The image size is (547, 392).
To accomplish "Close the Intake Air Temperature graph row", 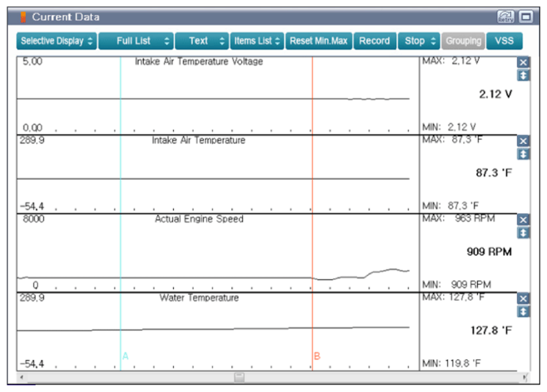I will click(x=524, y=141).
